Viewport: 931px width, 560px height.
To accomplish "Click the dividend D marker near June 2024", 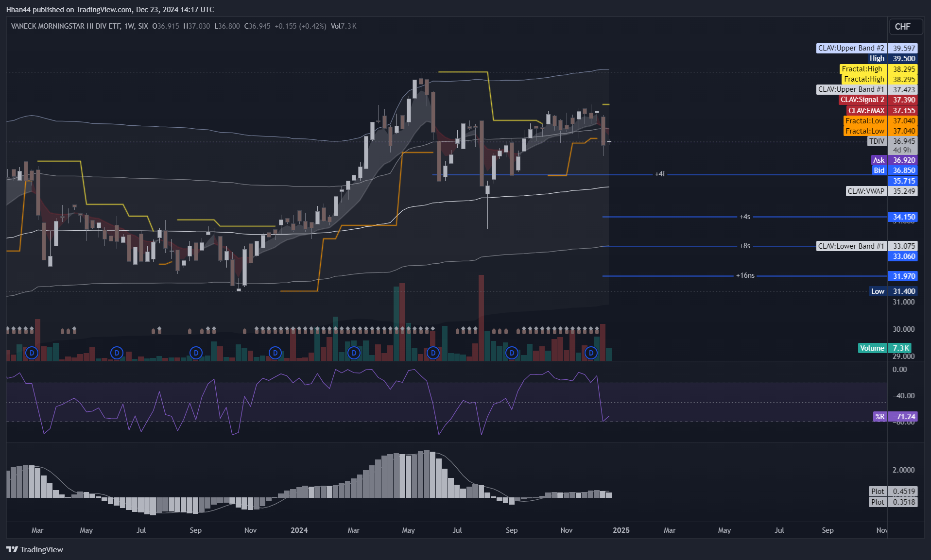I will click(x=433, y=353).
